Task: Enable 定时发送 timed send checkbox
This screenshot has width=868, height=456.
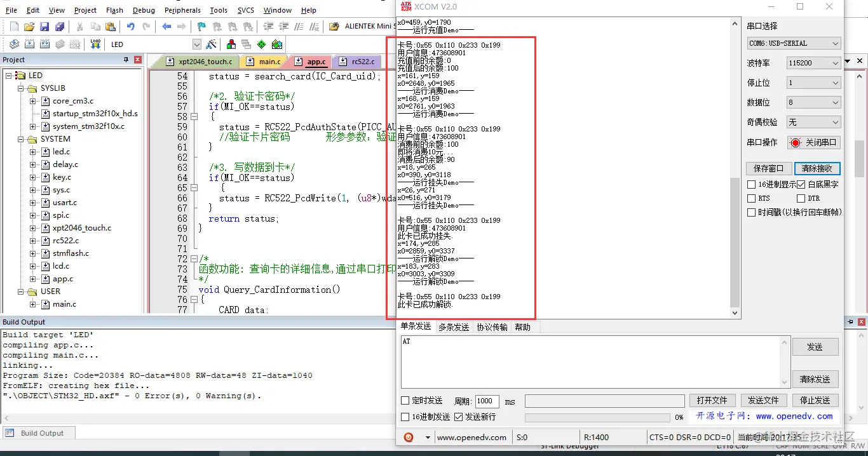Action: click(x=405, y=401)
